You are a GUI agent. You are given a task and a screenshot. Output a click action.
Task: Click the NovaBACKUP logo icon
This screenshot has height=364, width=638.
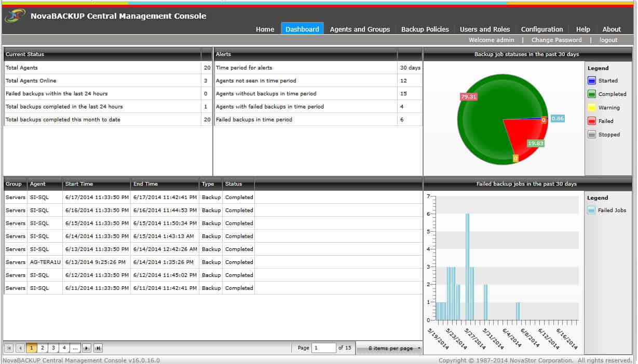click(x=15, y=16)
